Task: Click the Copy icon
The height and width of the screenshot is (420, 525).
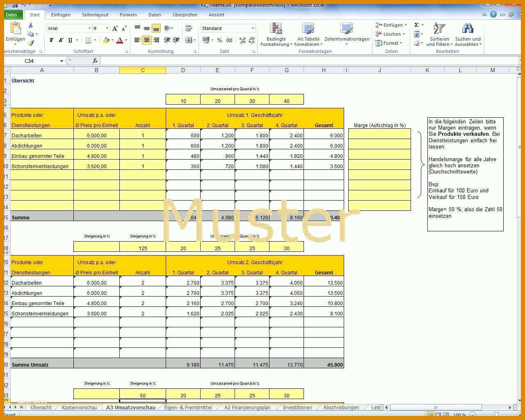Action: (31, 34)
